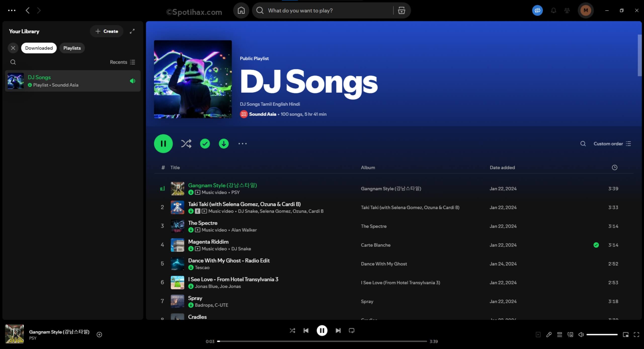Image resolution: width=644 pixels, height=349 pixels.
Task: Open Badrops artist link on Spray row
Action: pyautogui.click(x=204, y=305)
